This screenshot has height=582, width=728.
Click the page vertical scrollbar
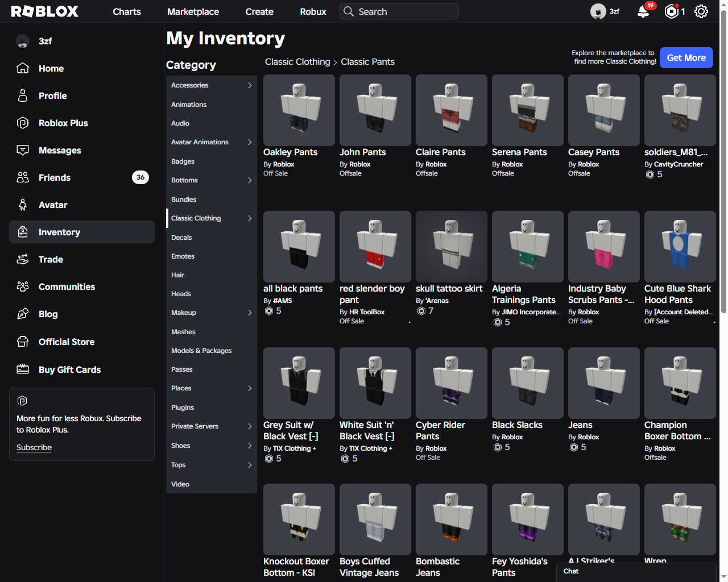click(x=723, y=162)
